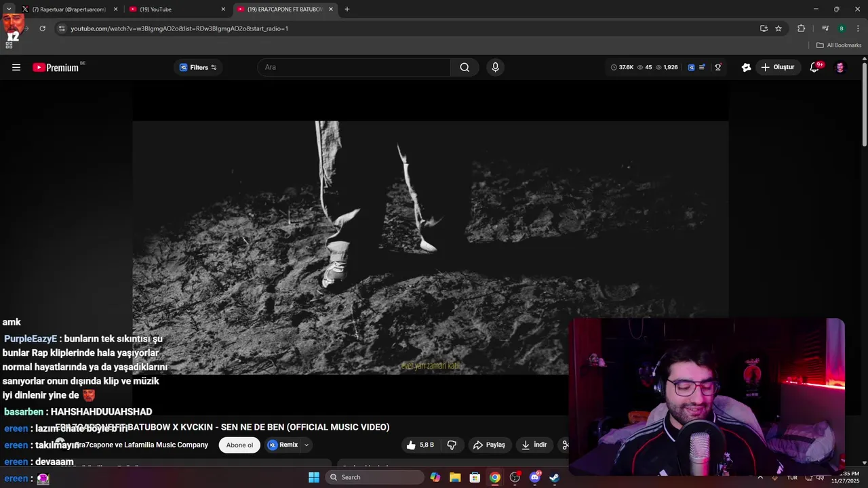The image size is (868, 488).
Task: Reload the current page
Action: (x=42, y=28)
